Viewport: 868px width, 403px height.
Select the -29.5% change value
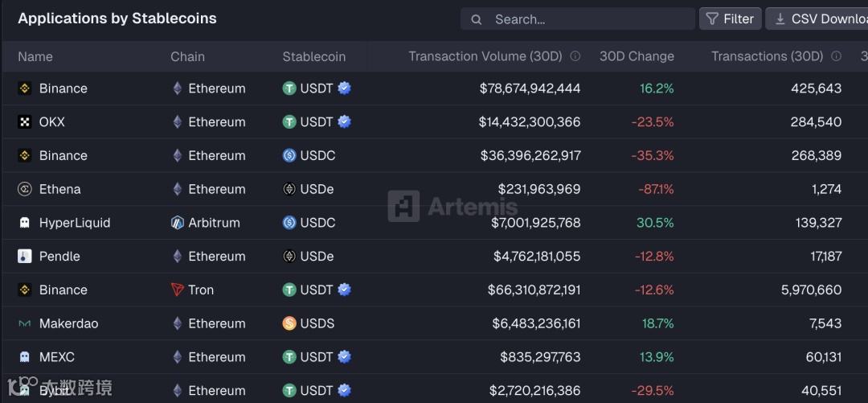point(654,391)
